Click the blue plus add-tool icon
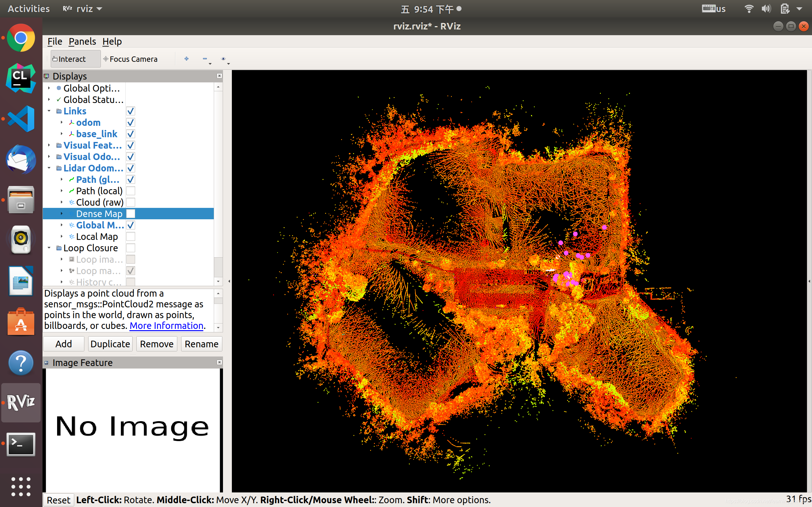Image resolution: width=812 pixels, height=507 pixels. coord(187,59)
